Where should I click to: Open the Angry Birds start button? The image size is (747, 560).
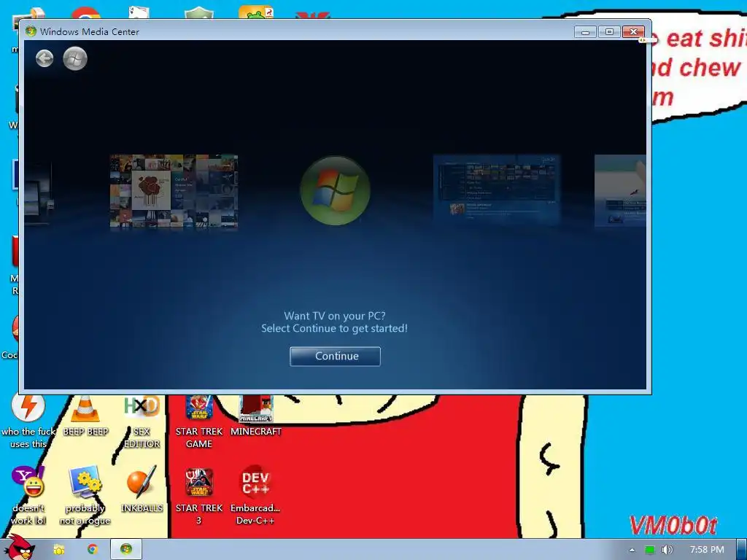19,548
